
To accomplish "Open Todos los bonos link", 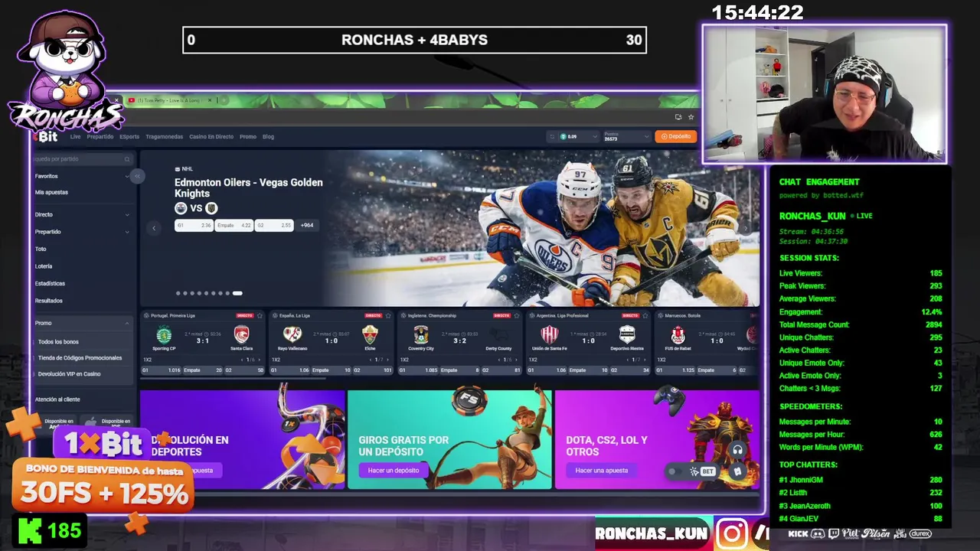I will [58, 342].
